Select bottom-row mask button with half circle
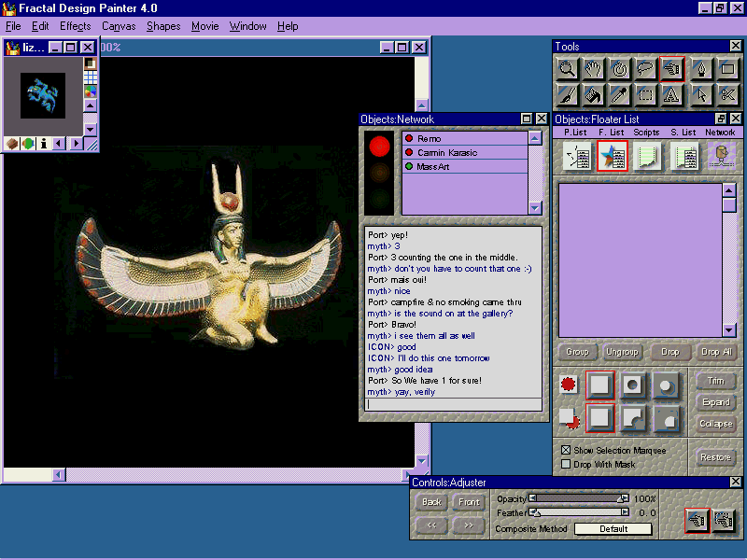Screen dimensions: 747x560 pos(666,418)
